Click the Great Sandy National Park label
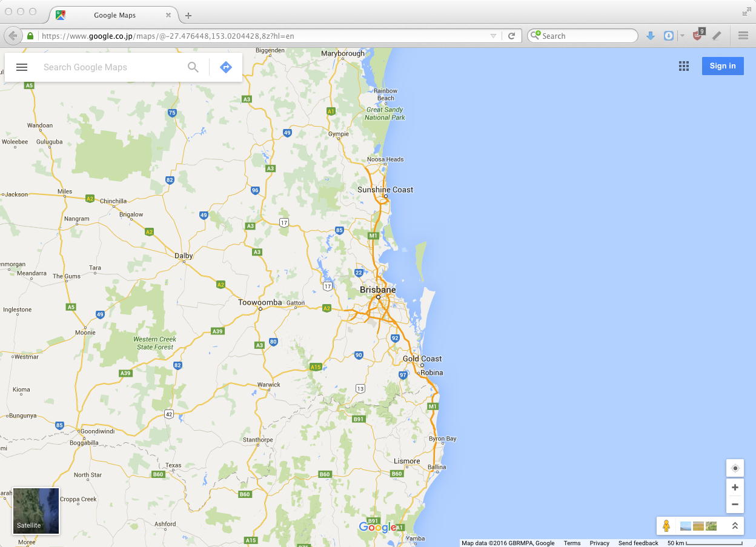Image resolution: width=756 pixels, height=547 pixels. (x=385, y=114)
